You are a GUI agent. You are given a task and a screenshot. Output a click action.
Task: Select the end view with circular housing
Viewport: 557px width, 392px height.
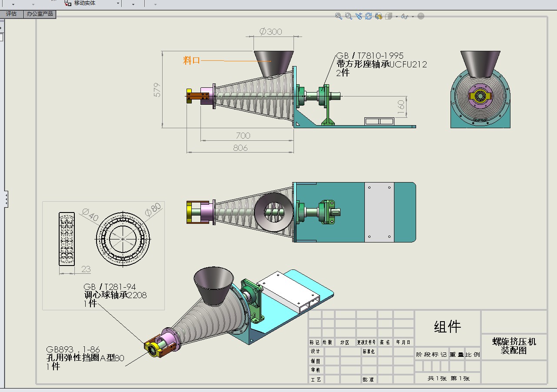(480, 90)
